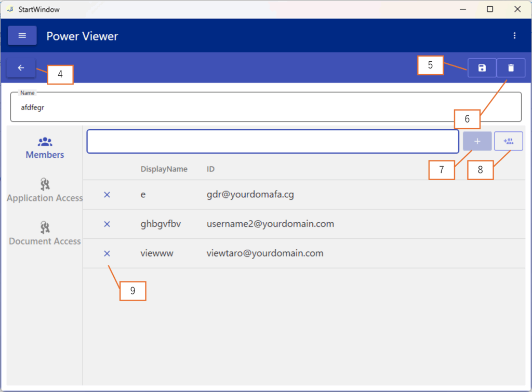Click the back arrow button

pyautogui.click(x=21, y=68)
